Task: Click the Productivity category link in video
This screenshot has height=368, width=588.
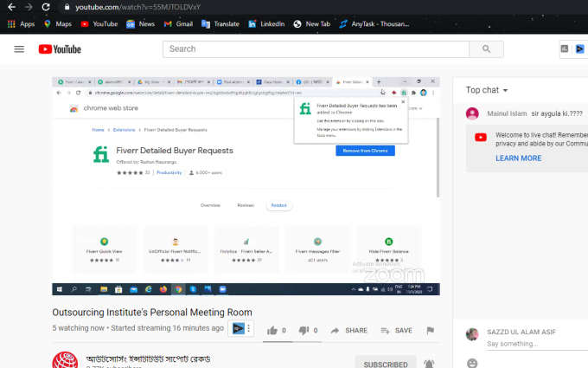Action: click(169, 172)
